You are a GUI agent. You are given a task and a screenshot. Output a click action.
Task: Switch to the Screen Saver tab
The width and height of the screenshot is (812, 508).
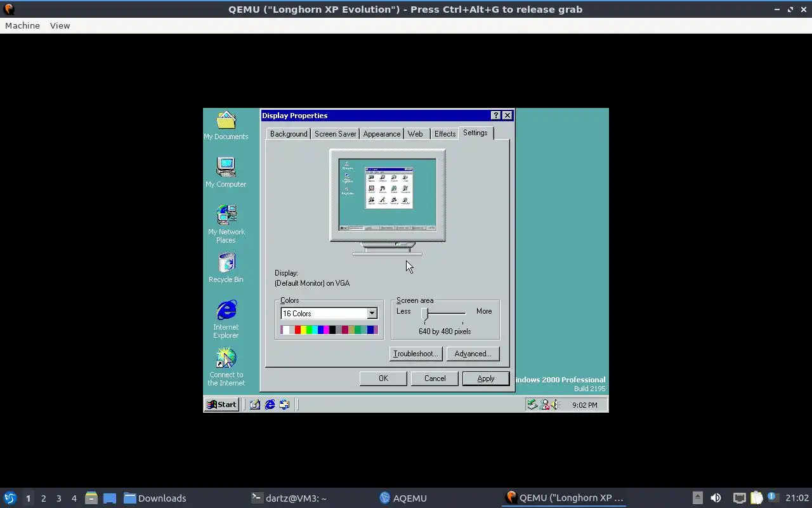tap(335, 134)
